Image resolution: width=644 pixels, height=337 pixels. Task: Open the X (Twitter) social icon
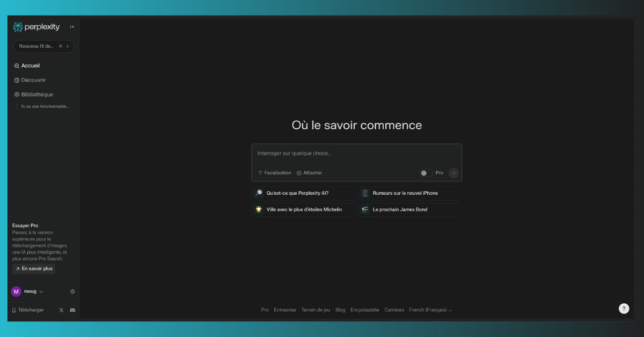pyautogui.click(x=61, y=310)
